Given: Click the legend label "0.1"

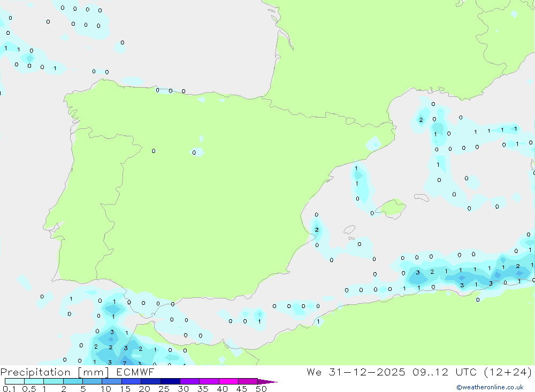Looking at the screenshot, I should pos(9,389).
